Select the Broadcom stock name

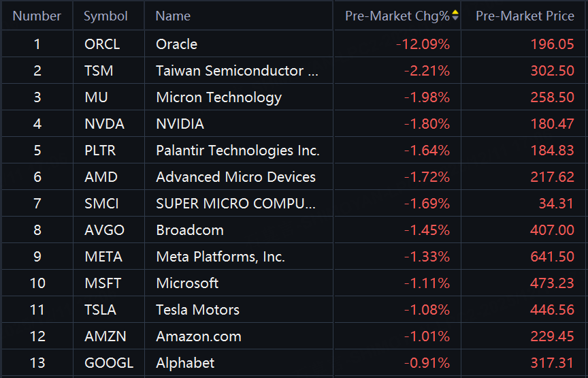pos(190,230)
